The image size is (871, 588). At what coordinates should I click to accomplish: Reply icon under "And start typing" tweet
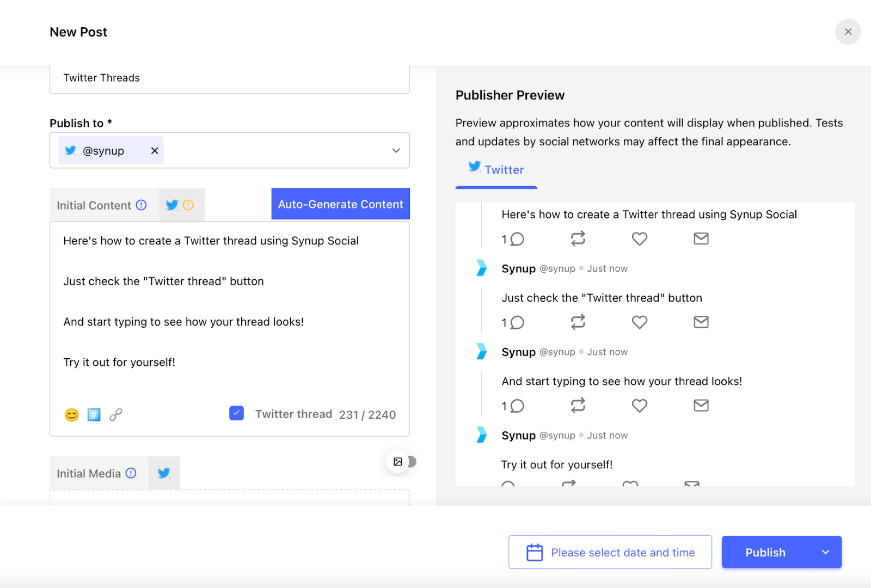pyautogui.click(x=517, y=406)
